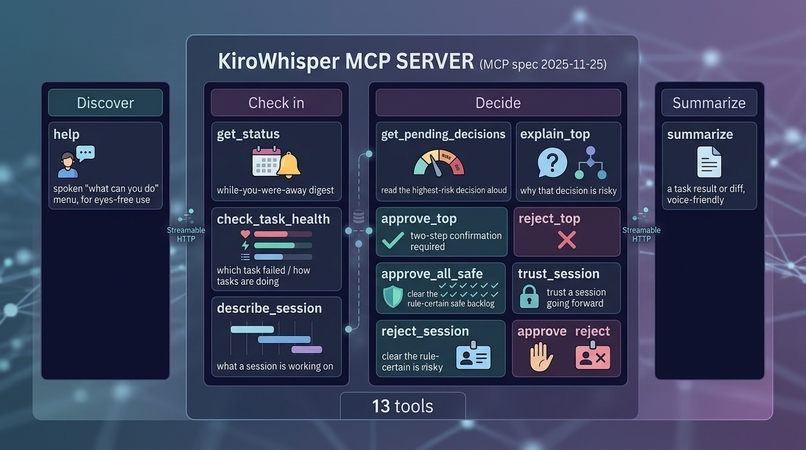Click the red X in reject_top
The width and height of the screenshot is (806, 450).
[x=566, y=240]
